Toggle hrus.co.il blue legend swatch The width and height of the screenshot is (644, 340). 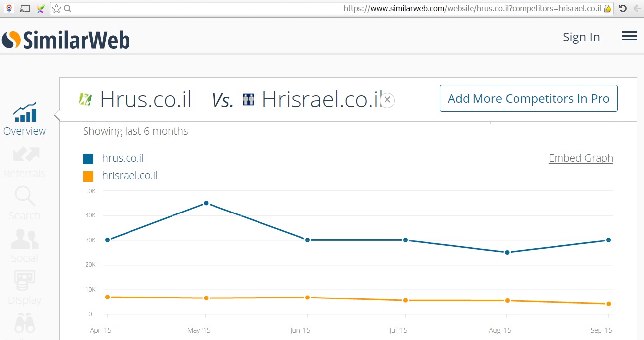(x=88, y=159)
